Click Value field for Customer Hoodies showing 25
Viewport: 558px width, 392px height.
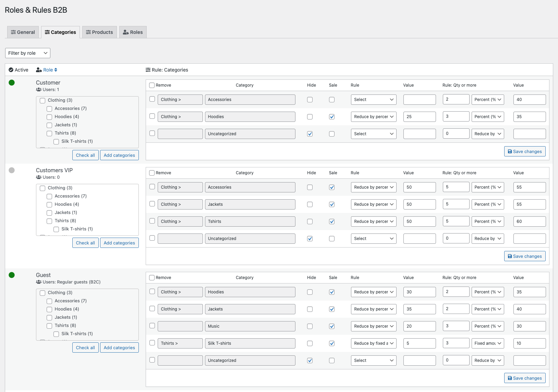420,117
